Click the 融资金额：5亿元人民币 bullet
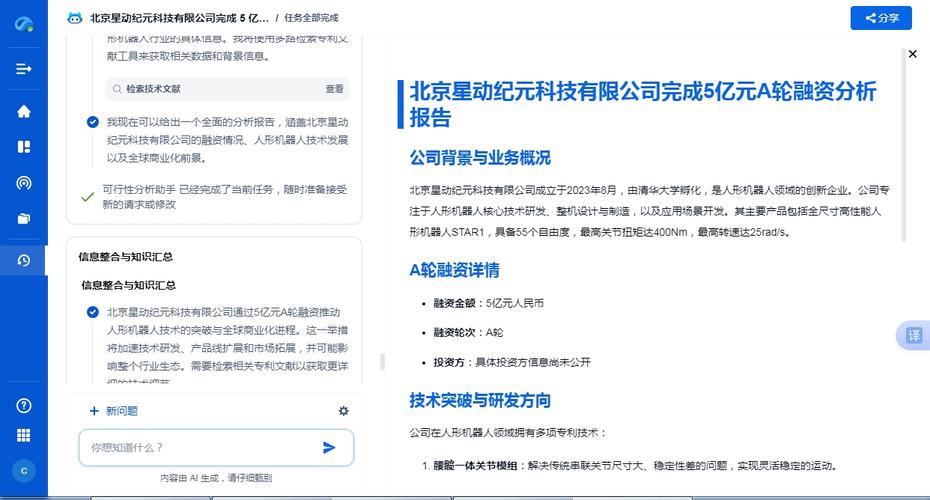The height and width of the screenshot is (500, 930). pos(488,303)
